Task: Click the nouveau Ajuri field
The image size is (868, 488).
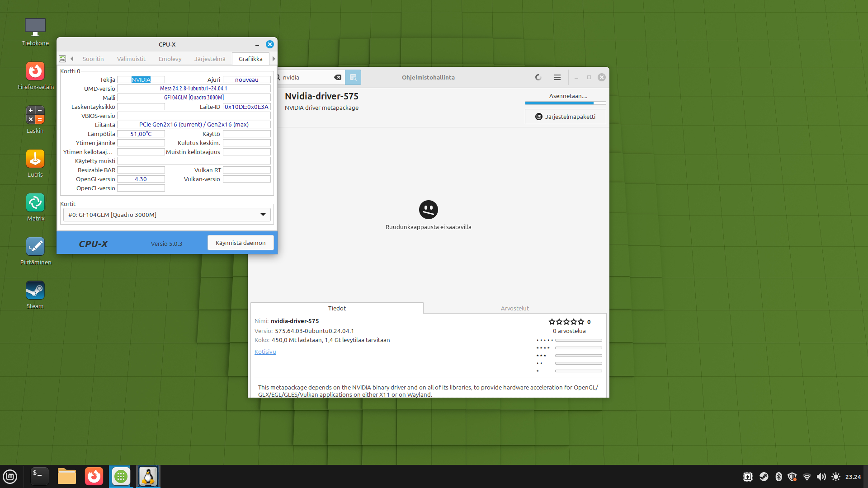Action: pyautogui.click(x=247, y=80)
